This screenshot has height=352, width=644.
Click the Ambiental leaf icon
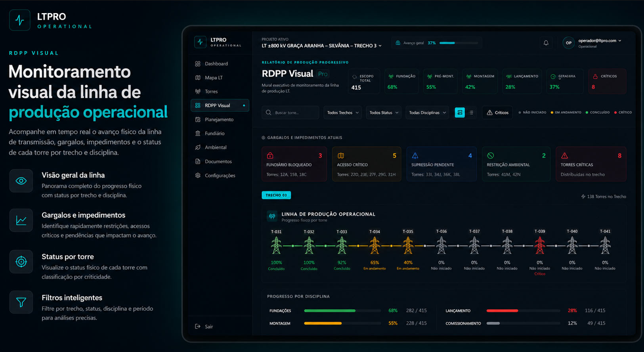point(198,147)
